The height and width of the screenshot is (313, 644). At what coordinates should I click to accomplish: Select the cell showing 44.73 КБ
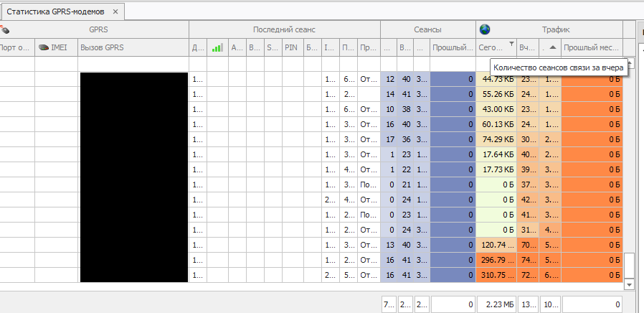496,79
